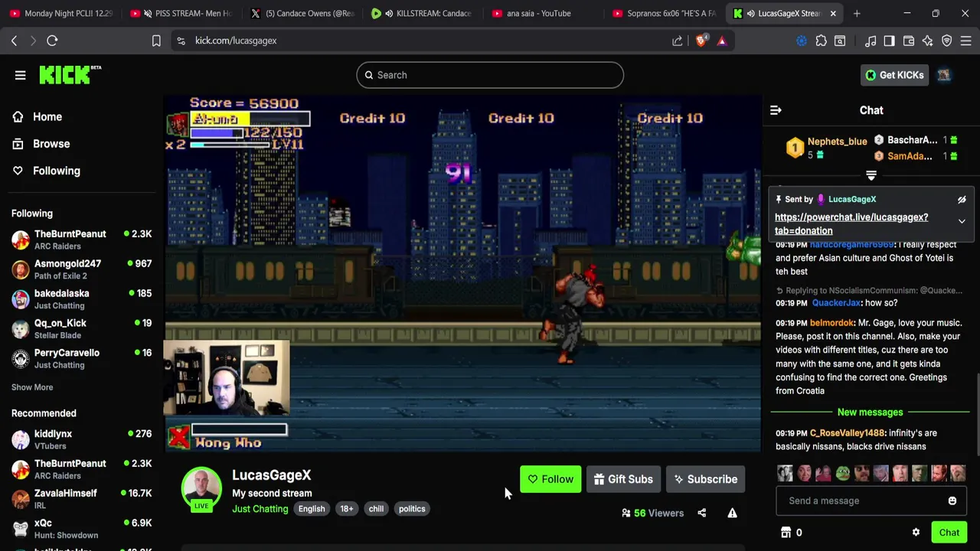Open Brave Shields icon
This screenshot has width=980, height=551.
[x=701, y=41]
